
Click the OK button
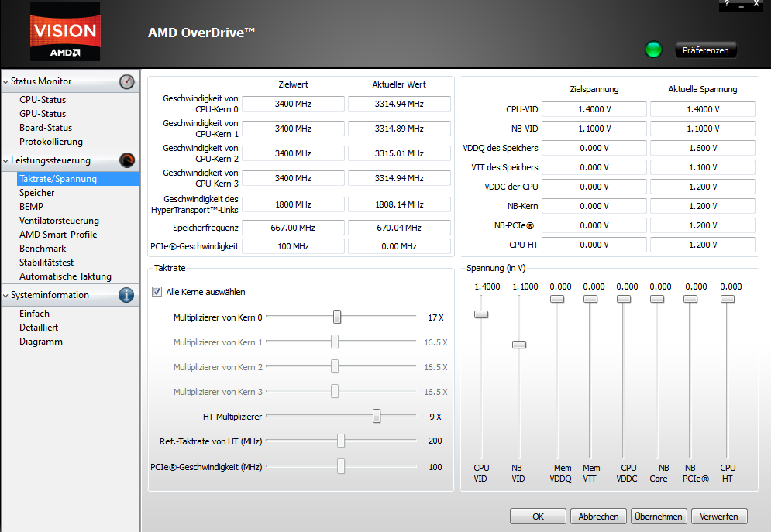538,517
